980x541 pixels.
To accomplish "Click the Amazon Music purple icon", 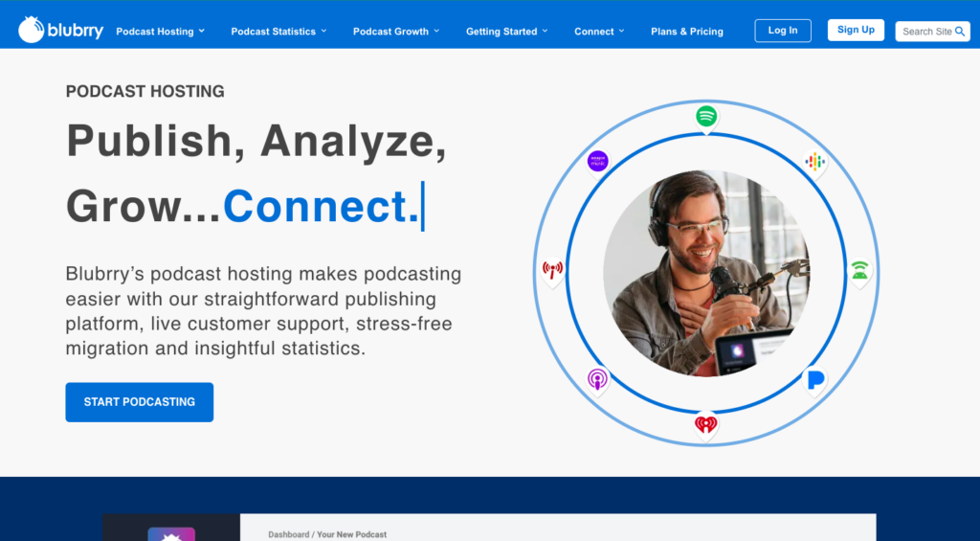I will pyautogui.click(x=598, y=162).
